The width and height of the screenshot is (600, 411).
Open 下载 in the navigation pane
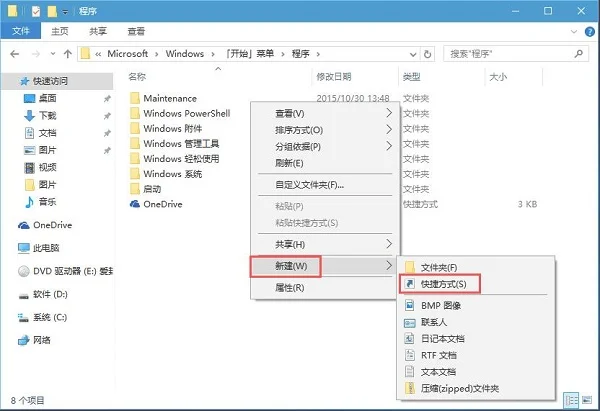[x=47, y=116]
